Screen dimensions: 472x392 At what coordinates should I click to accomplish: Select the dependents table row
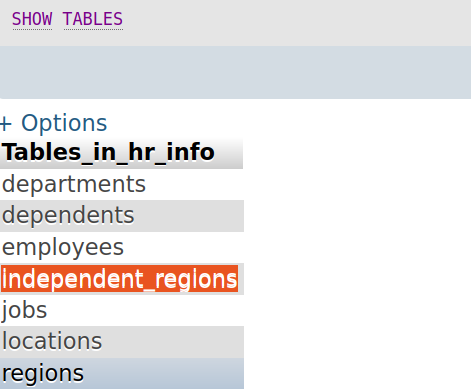coord(121,216)
